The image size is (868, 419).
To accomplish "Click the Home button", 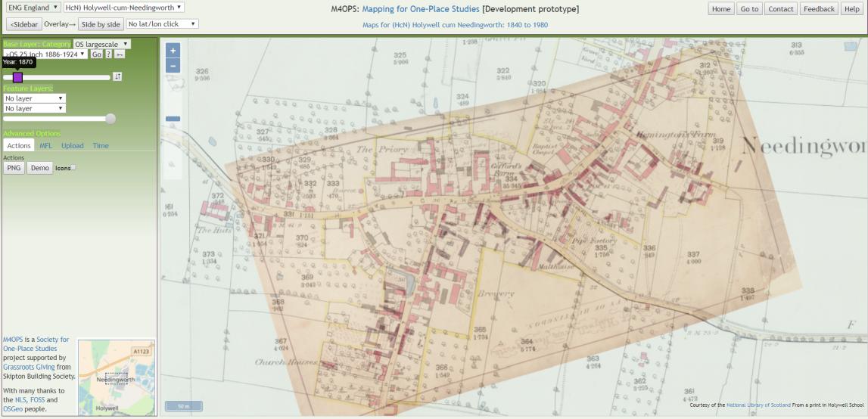I will coord(720,9).
